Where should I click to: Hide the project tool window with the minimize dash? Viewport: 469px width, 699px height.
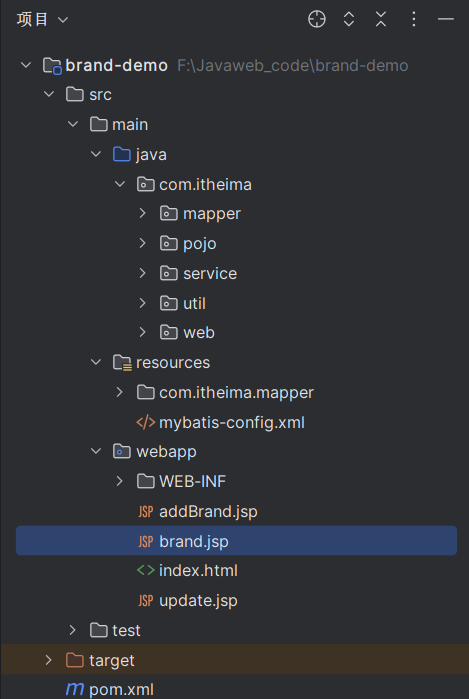(445, 19)
